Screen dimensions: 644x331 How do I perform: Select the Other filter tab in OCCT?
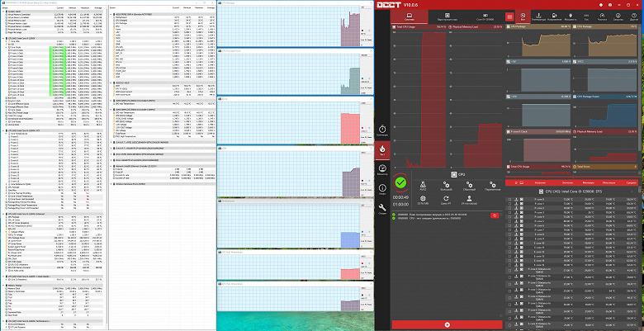click(634, 17)
